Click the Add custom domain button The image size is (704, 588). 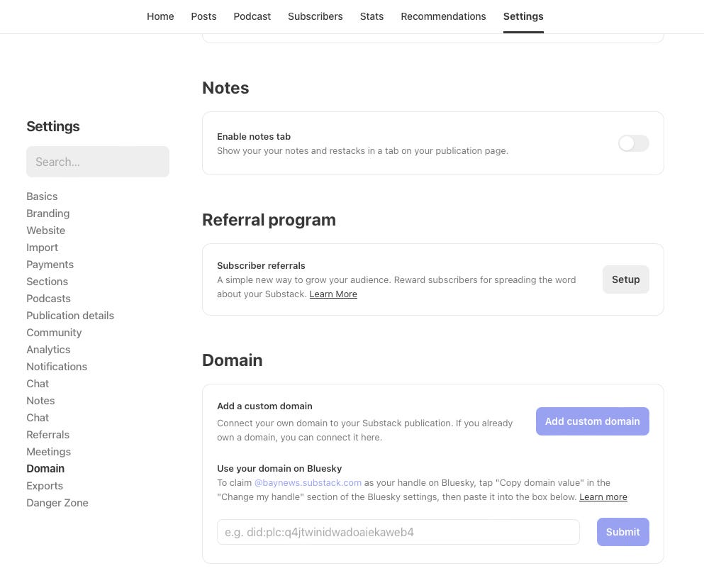(x=592, y=421)
